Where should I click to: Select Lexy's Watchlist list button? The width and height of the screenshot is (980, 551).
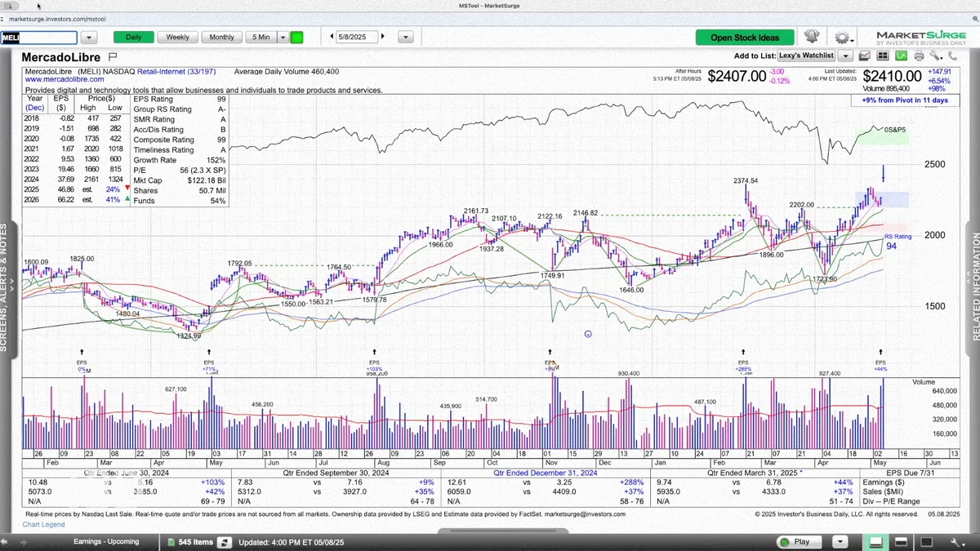point(806,56)
